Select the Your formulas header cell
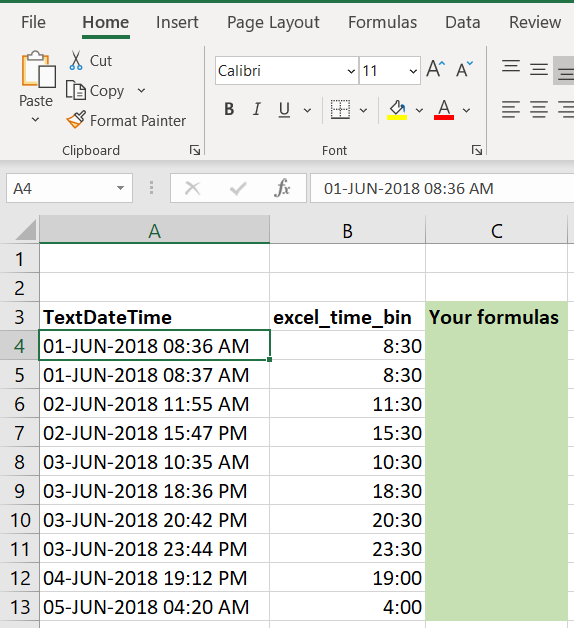The height and width of the screenshot is (628, 574). 496,317
